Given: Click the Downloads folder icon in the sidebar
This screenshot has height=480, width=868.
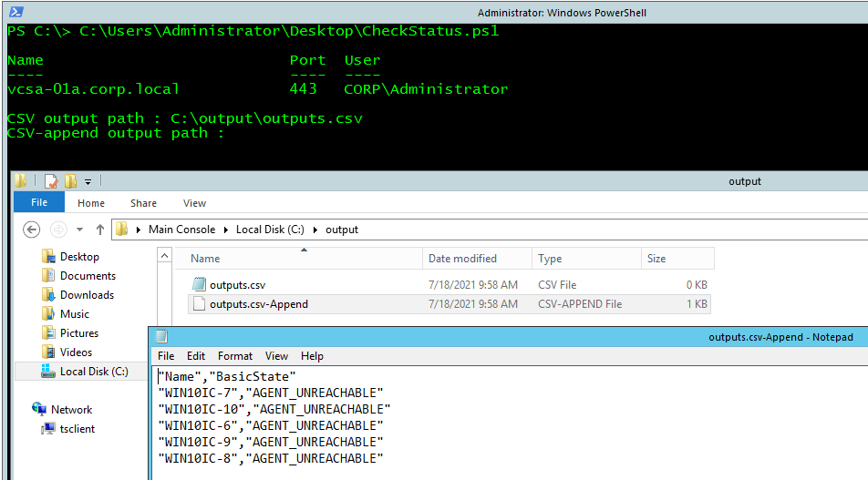Looking at the screenshot, I should pyautogui.click(x=48, y=295).
